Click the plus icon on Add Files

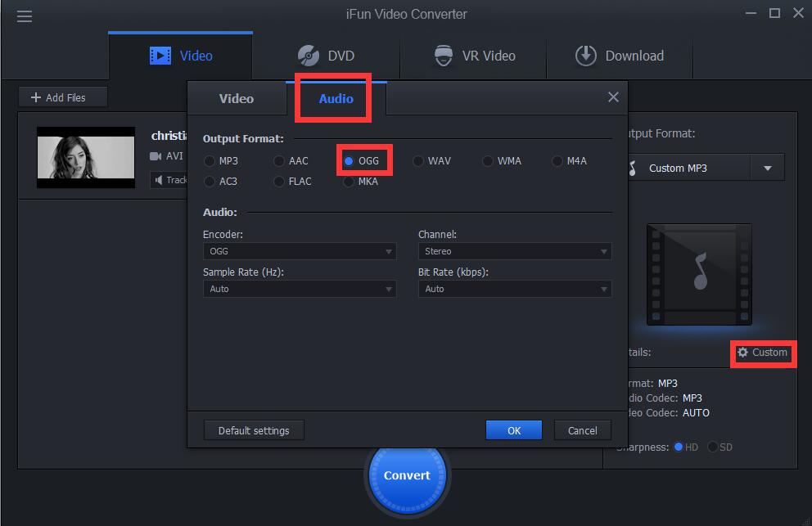coord(36,97)
